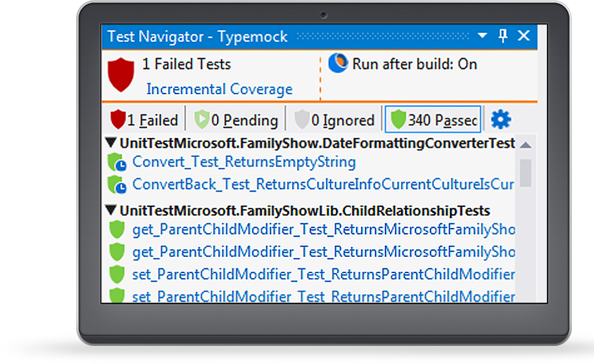Screen dimensions: 594x364
Task: Show 0 Ignored tests filter
Action: pyautogui.click(x=335, y=119)
